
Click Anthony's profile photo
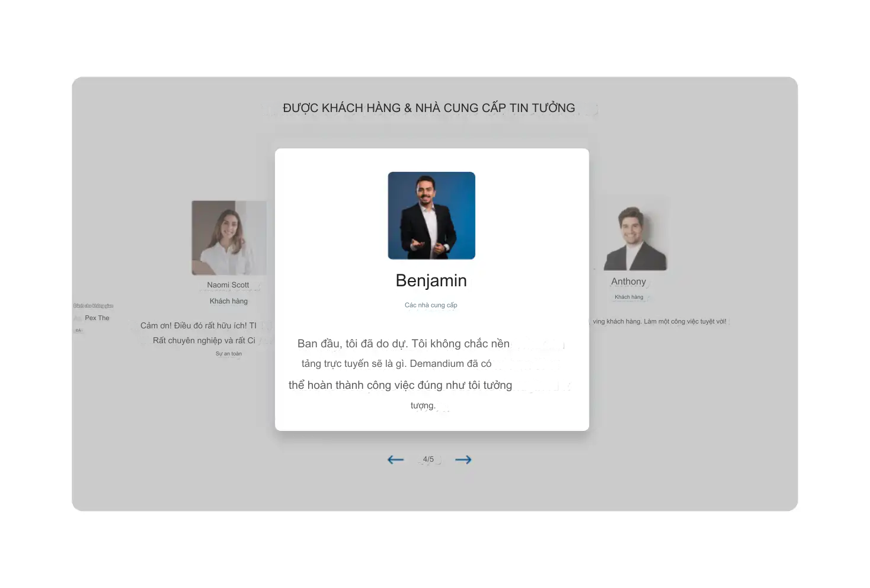635,238
